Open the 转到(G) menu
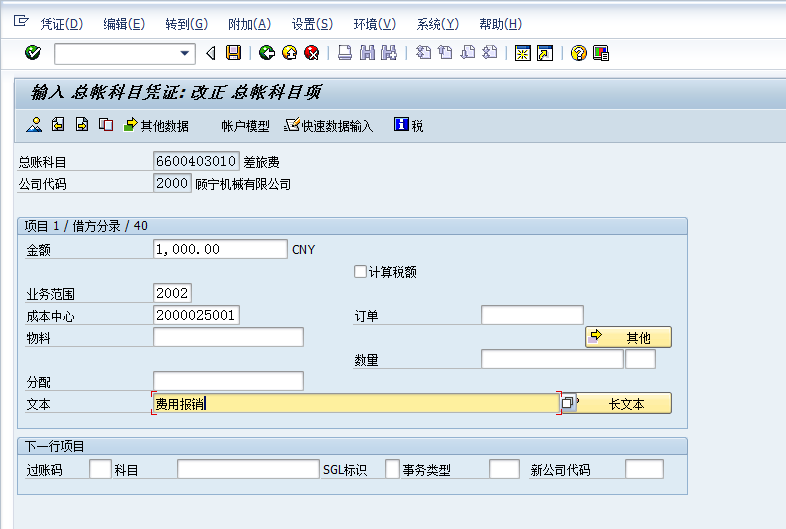 tap(186, 24)
